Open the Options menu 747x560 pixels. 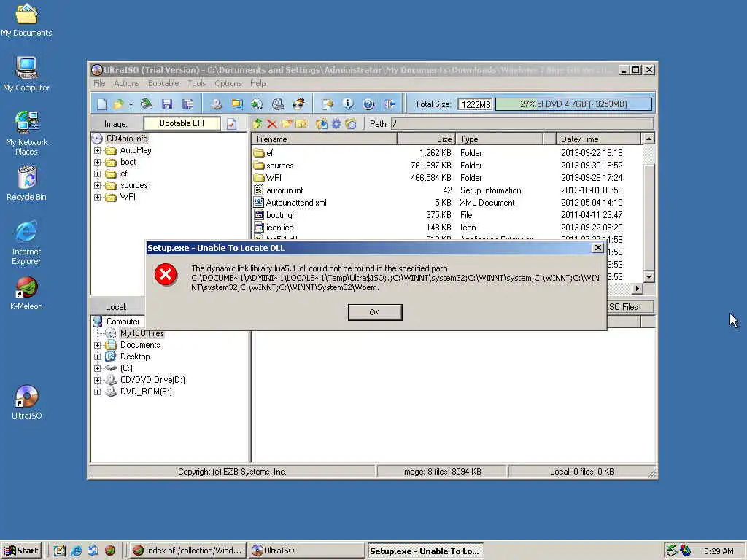[228, 83]
